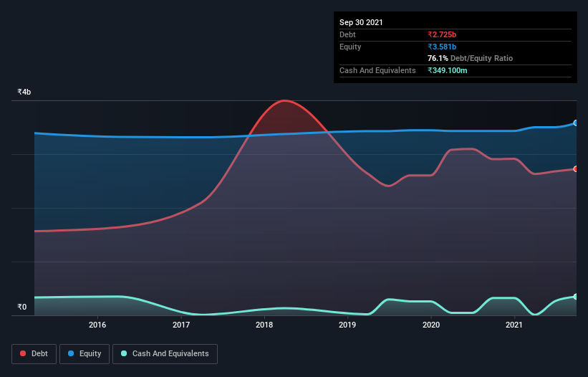This screenshot has height=377, width=588.
Task: Click the tooltip Cash And Equivalents label
Action: point(377,70)
